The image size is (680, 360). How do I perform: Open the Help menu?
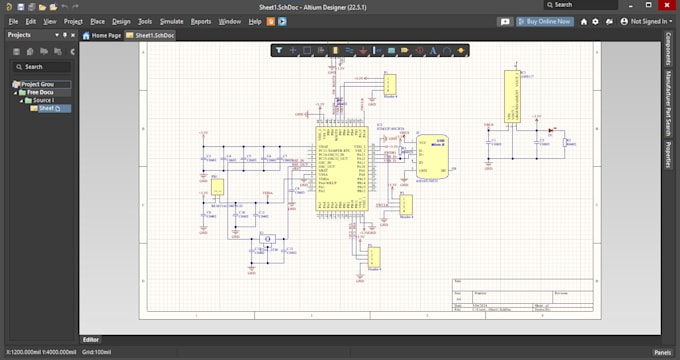click(255, 21)
